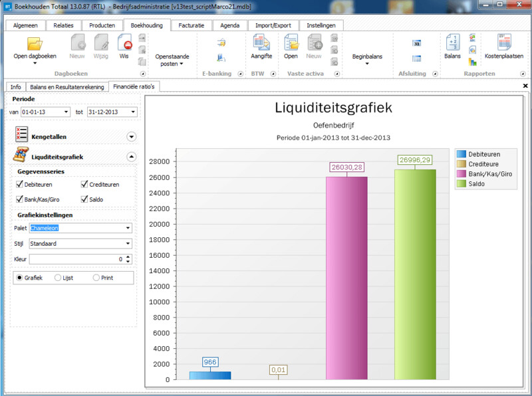Click the topmost small icon in Rapporten group

472,38
